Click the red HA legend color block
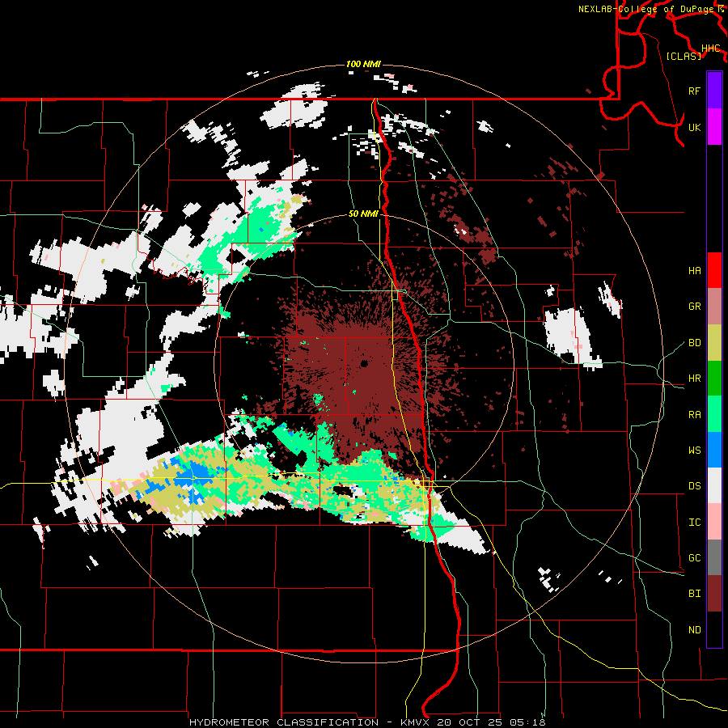 (714, 270)
